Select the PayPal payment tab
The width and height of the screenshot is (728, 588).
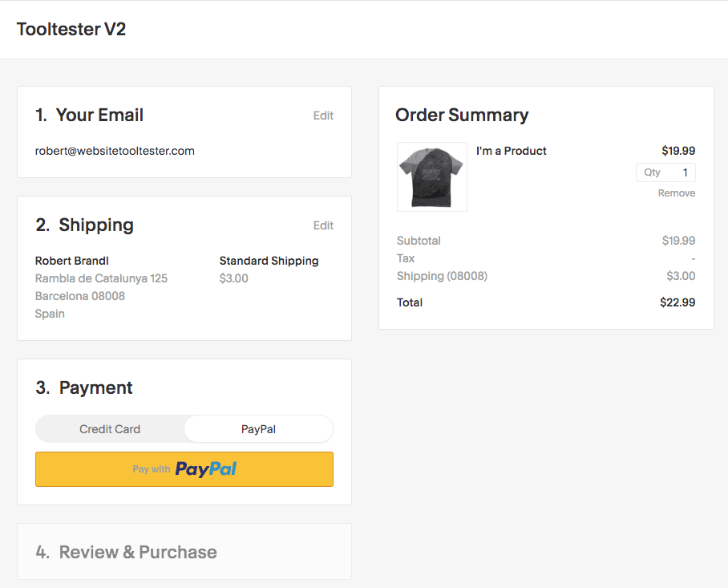point(259,429)
